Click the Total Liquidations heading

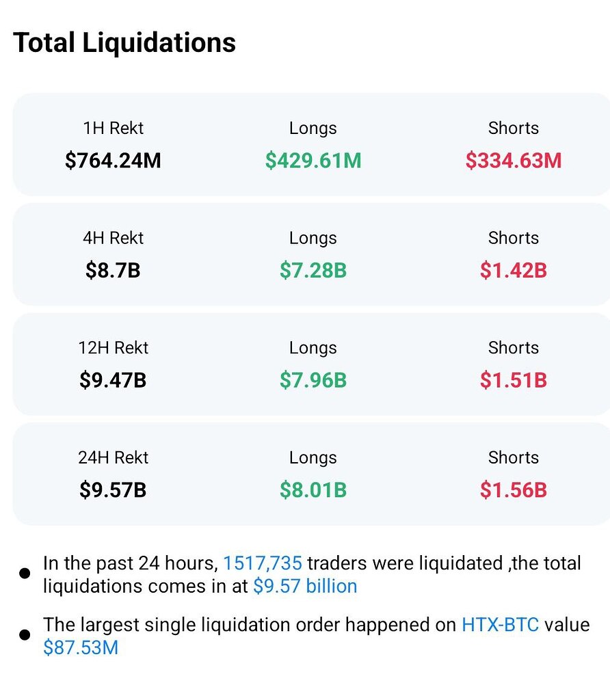click(124, 43)
